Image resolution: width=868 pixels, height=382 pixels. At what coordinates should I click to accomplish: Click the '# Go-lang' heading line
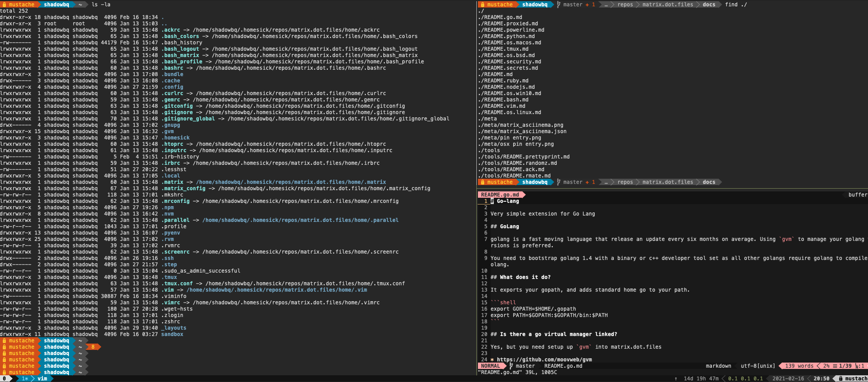click(x=505, y=201)
